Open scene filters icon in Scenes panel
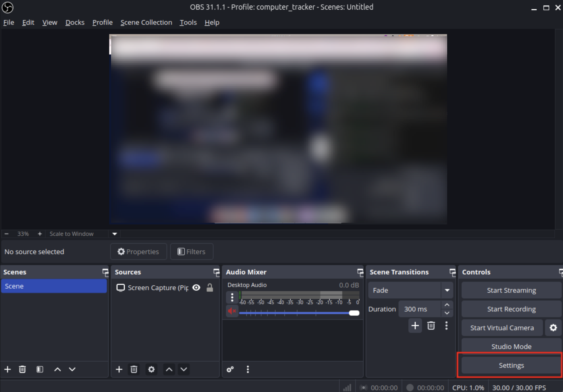Viewport: 563px width, 392px height. click(x=40, y=369)
